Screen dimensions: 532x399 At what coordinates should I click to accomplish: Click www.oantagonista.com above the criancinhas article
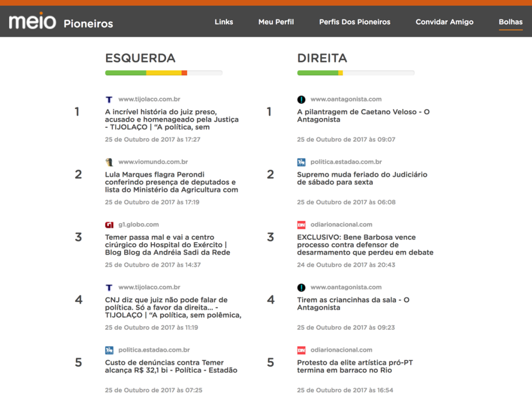346,287
